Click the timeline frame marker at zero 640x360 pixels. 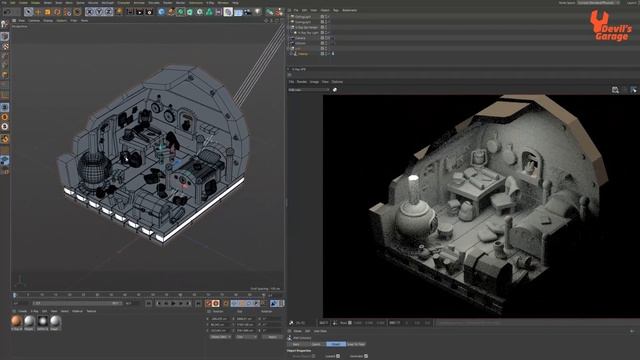point(15,295)
